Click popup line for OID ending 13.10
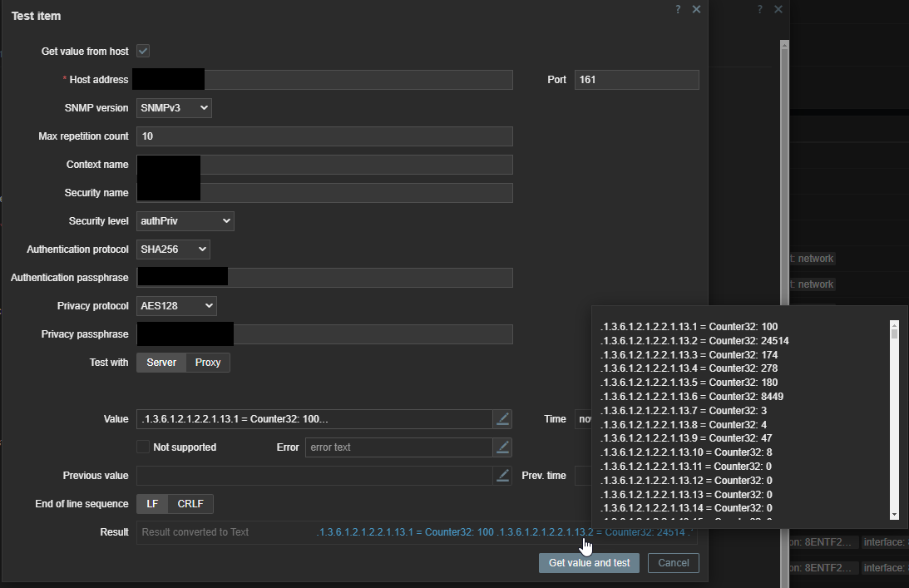 click(x=686, y=452)
